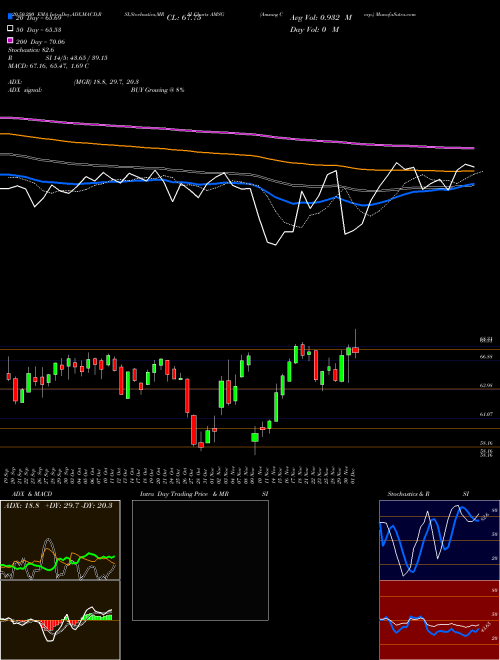Click the empty Intra Day Trading Price chart box
500x660 pixels.
point(200,560)
